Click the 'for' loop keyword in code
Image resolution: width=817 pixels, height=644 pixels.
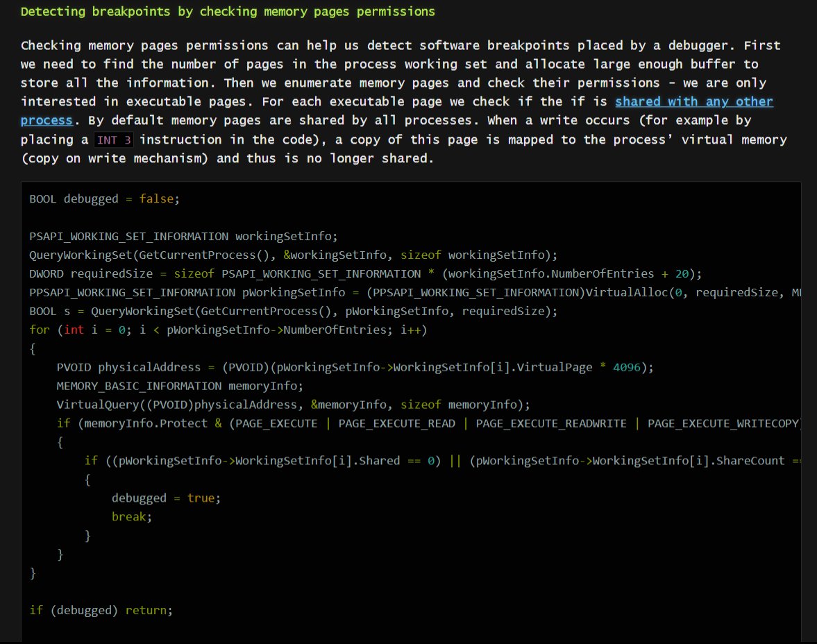click(37, 330)
